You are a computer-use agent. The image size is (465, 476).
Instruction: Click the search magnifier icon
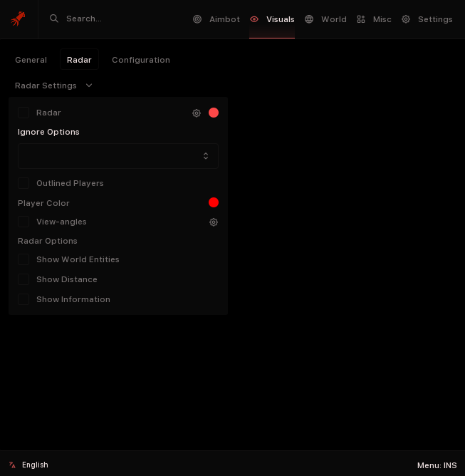coord(54,19)
